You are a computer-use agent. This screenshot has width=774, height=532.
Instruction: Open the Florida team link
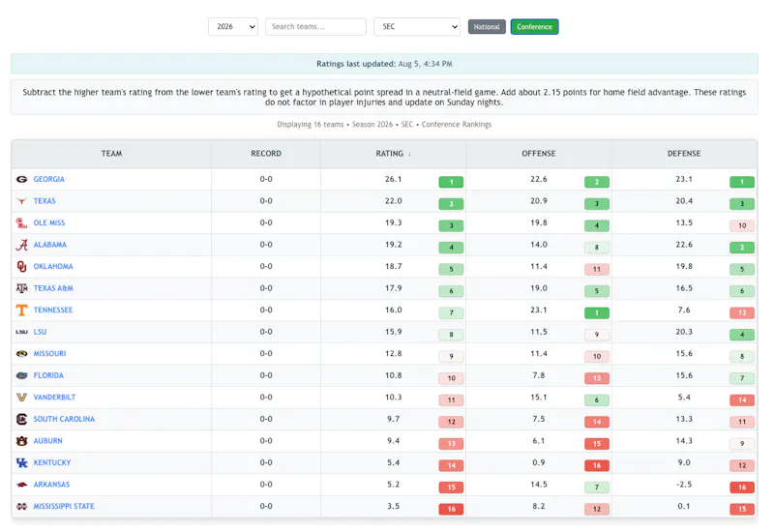point(48,375)
